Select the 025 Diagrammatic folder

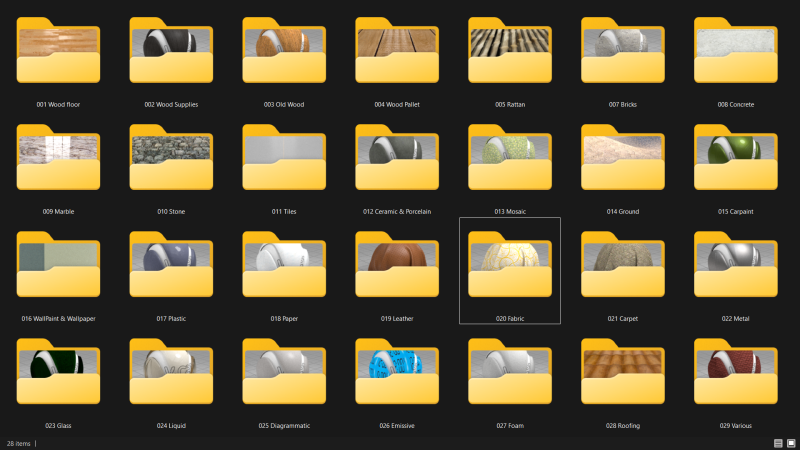[x=284, y=376]
